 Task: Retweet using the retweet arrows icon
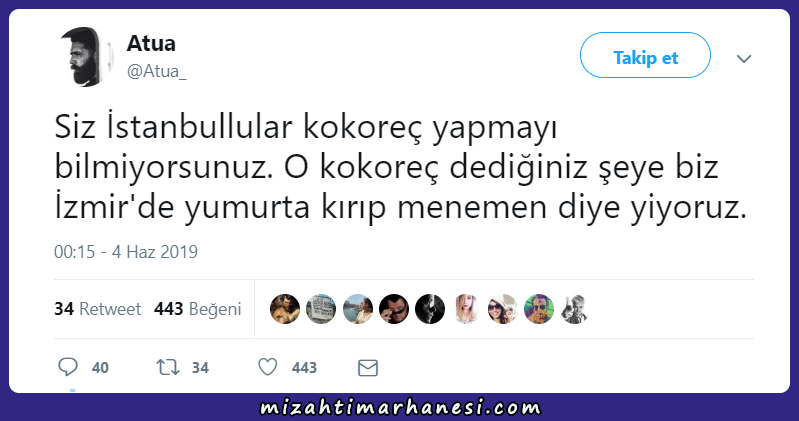coord(168,367)
